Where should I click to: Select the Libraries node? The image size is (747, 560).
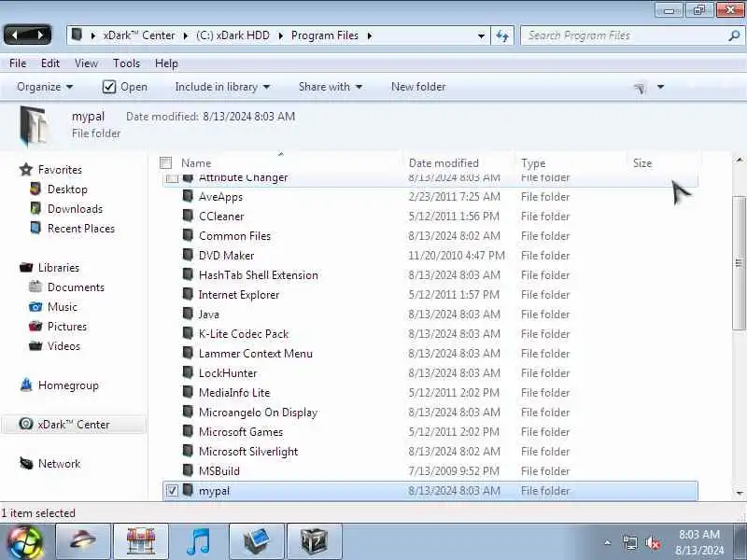coord(59,268)
